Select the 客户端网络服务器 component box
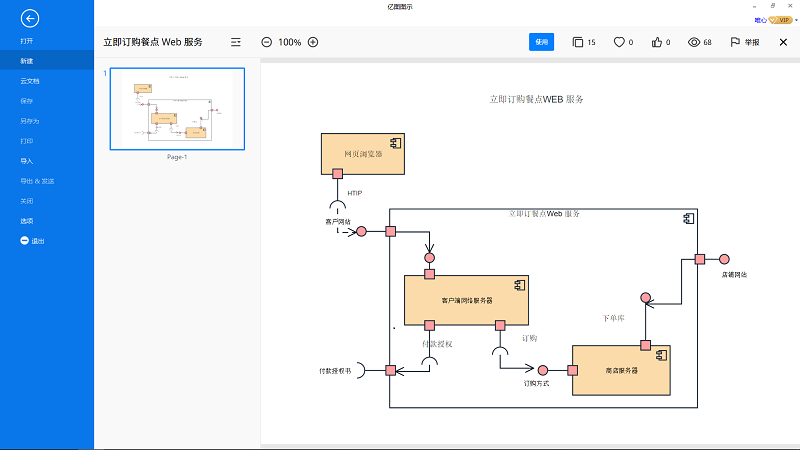Image resolution: width=800 pixels, height=450 pixels. (466, 300)
